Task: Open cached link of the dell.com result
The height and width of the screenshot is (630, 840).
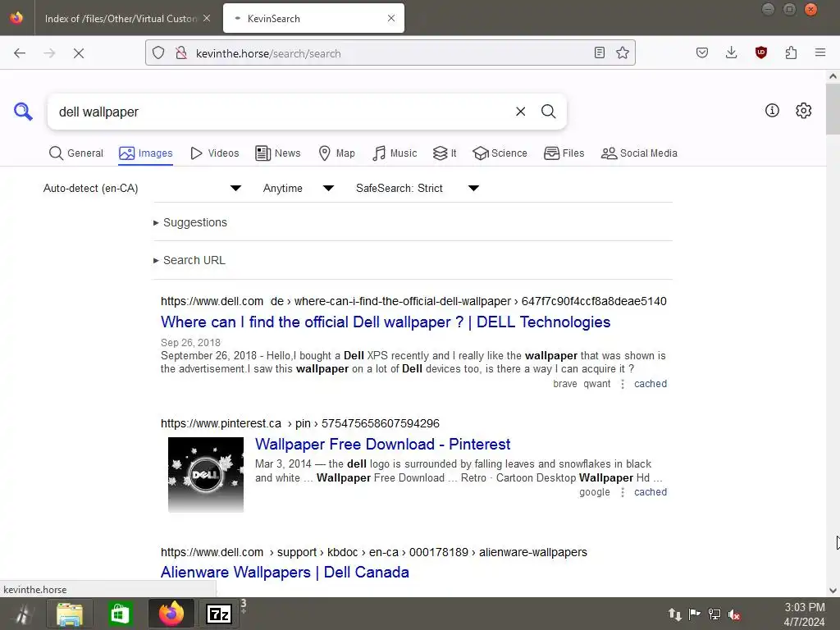Action: pyautogui.click(x=651, y=384)
